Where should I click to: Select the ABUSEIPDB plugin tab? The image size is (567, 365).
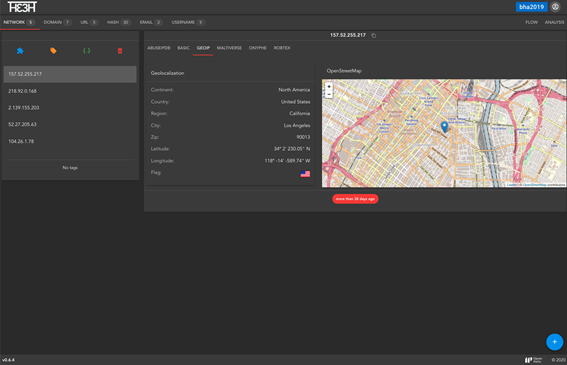point(159,48)
